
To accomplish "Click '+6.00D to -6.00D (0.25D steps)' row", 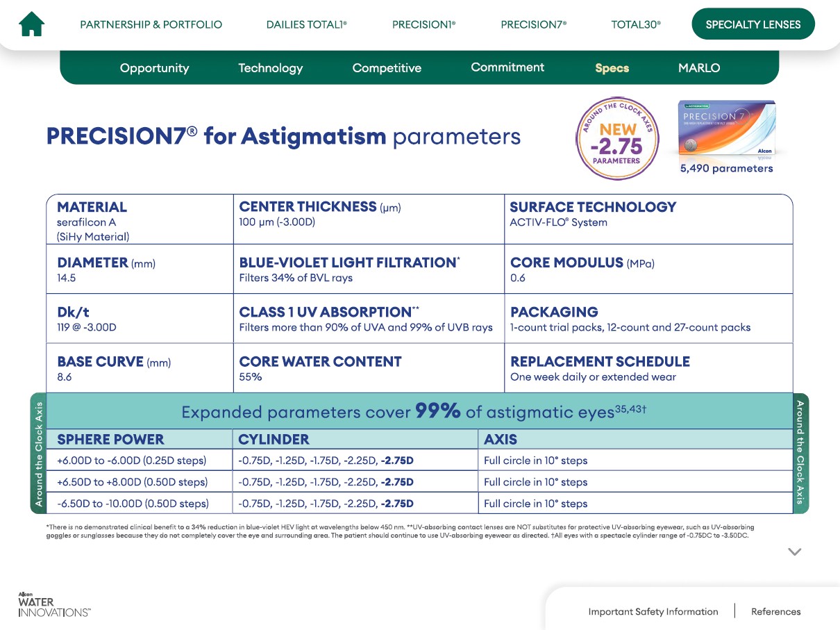I will click(132, 461).
